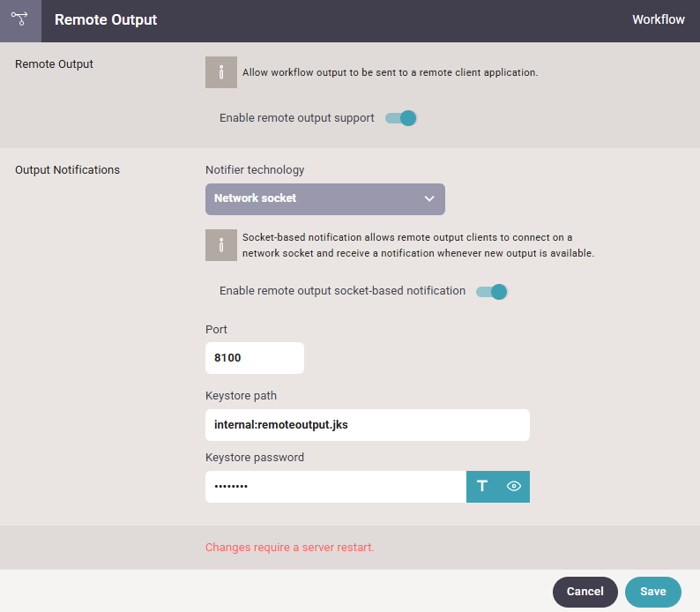Disable remote output socket-based notification switch
Screen dimensions: 700x612
492,292
